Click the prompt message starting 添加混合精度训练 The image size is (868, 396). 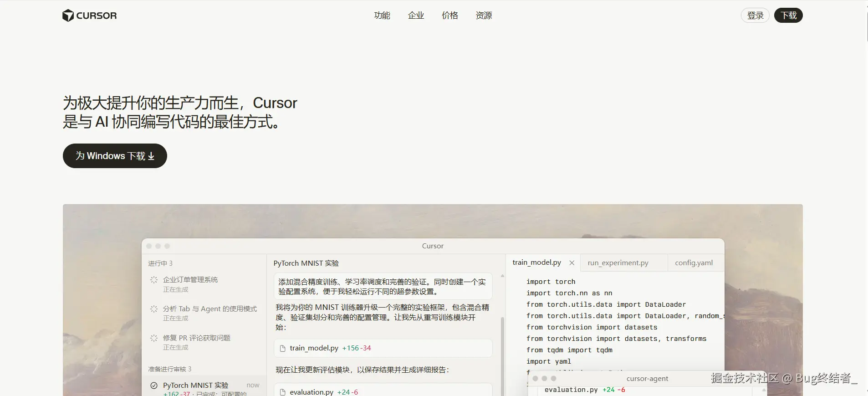383,287
